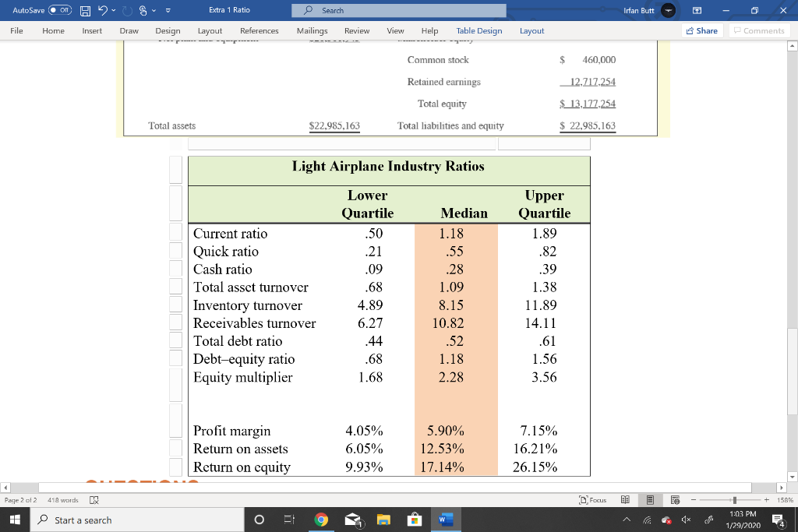
Task: Switch to the Insert tab
Action: [92, 30]
